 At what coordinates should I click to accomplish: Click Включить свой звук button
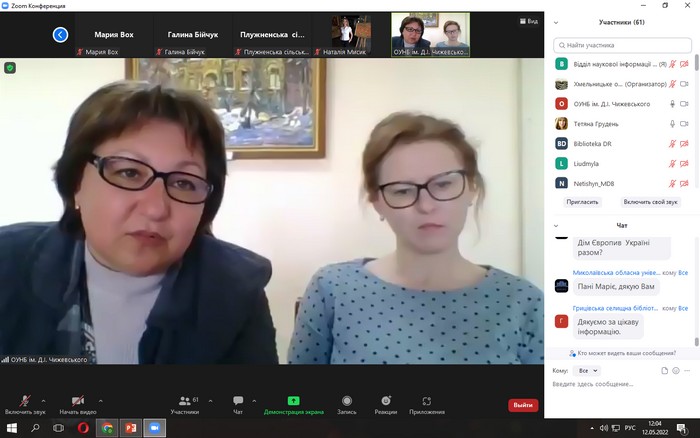(650, 202)
